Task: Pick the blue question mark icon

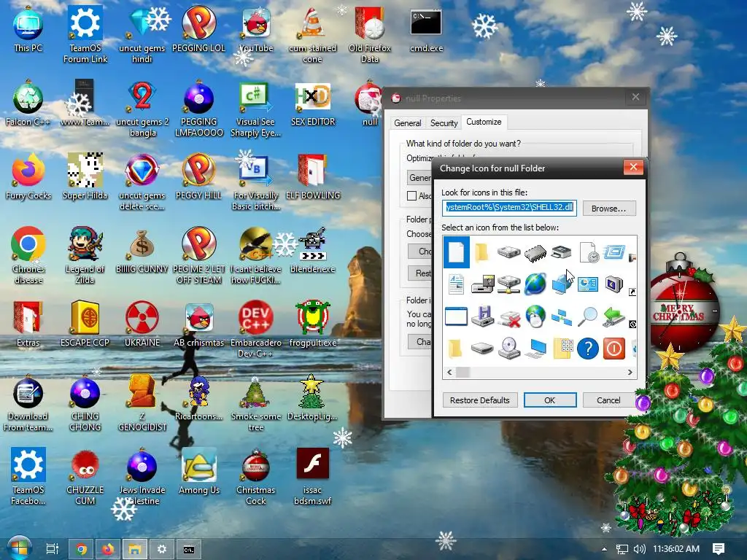Action: pyautogui.click(x=587, y=349)
